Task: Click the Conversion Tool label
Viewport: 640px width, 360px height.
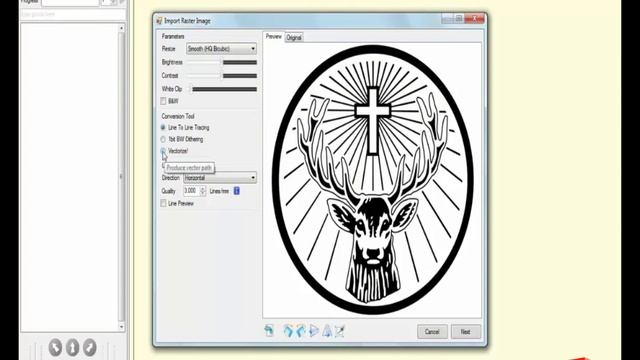Action: click(178, 116)
